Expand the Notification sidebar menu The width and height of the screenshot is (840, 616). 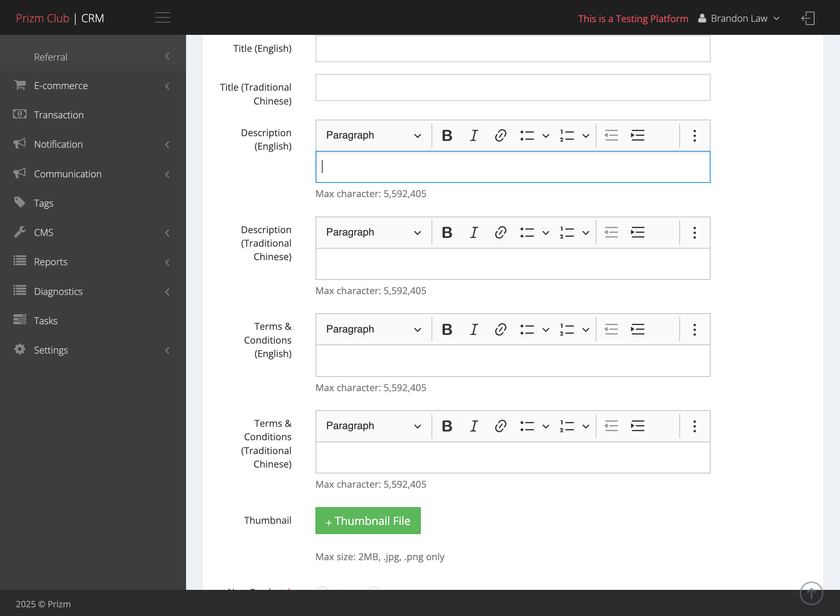click(93, 144)
